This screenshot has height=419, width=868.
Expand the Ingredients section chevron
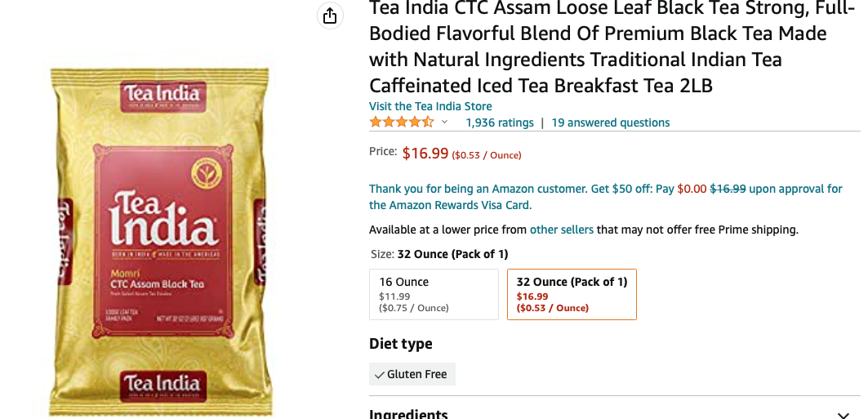tap(844, 415)
